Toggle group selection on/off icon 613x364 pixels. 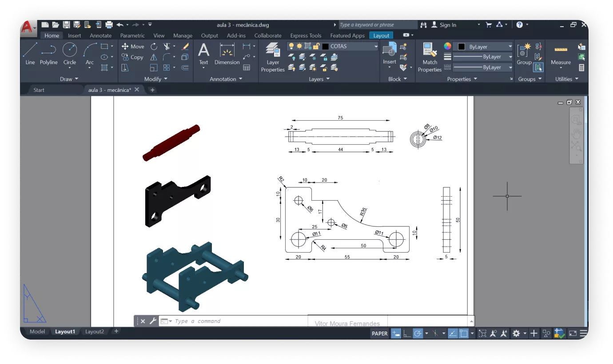click(538, 67)
